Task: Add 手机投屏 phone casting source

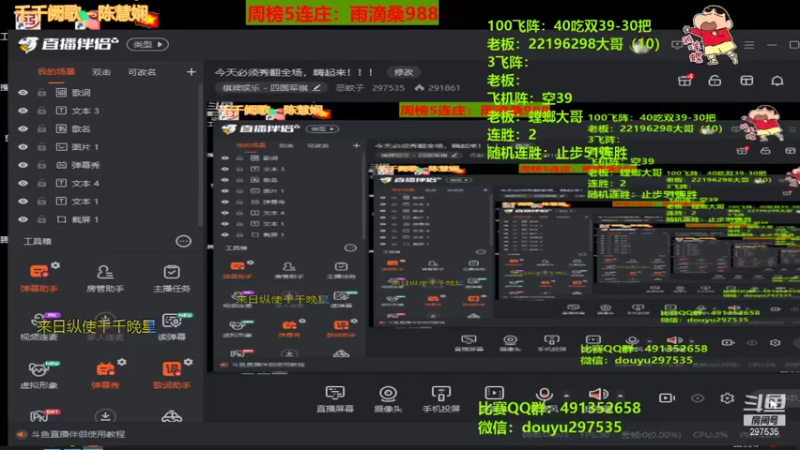Action: coord(441,398)
